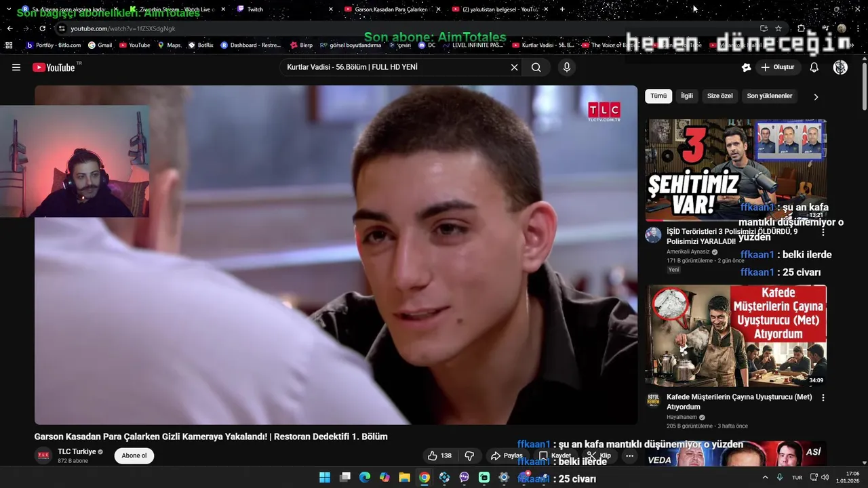868x488 pixels.
Task: Open the tab search dropdown in Chrome
Action: [9, 9]
